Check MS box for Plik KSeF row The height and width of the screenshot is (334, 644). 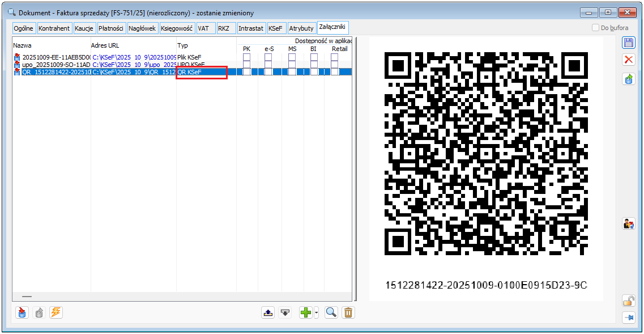coord(292,57)
